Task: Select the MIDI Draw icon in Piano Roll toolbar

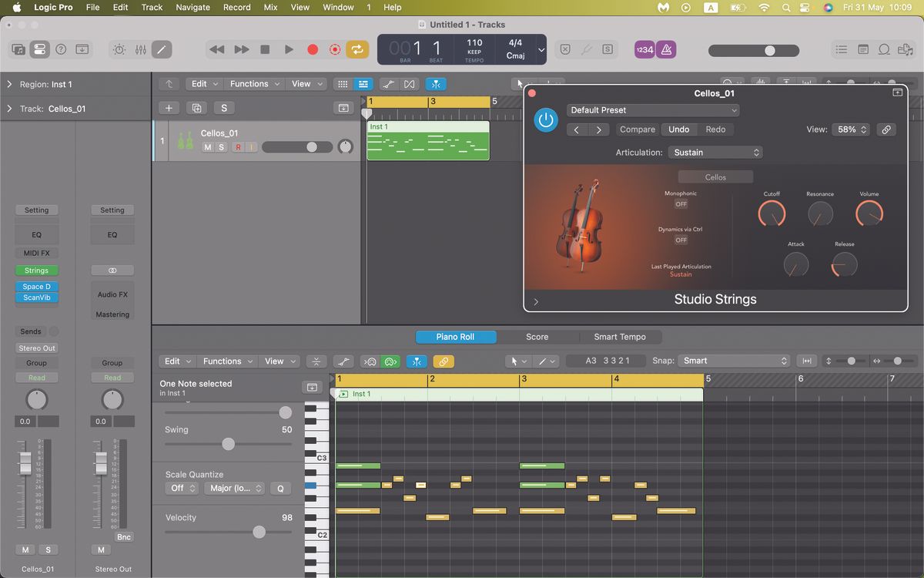Action: (344, 361)
